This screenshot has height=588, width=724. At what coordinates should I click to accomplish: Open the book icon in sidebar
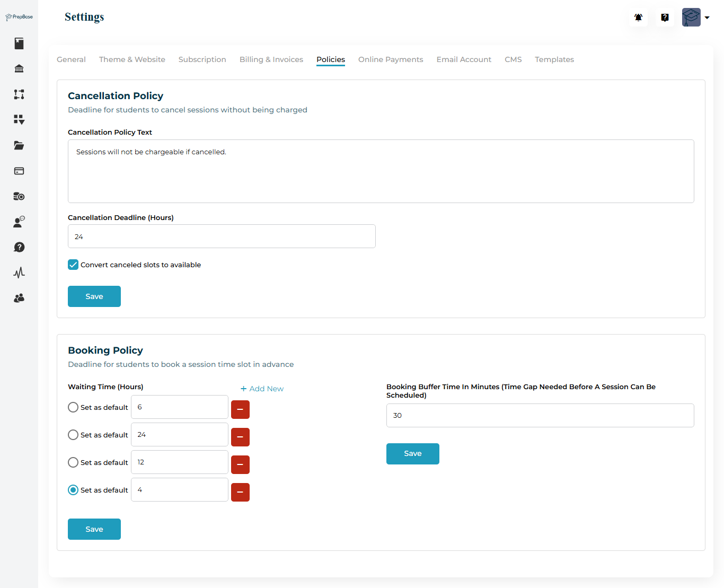tap(19, 43)
